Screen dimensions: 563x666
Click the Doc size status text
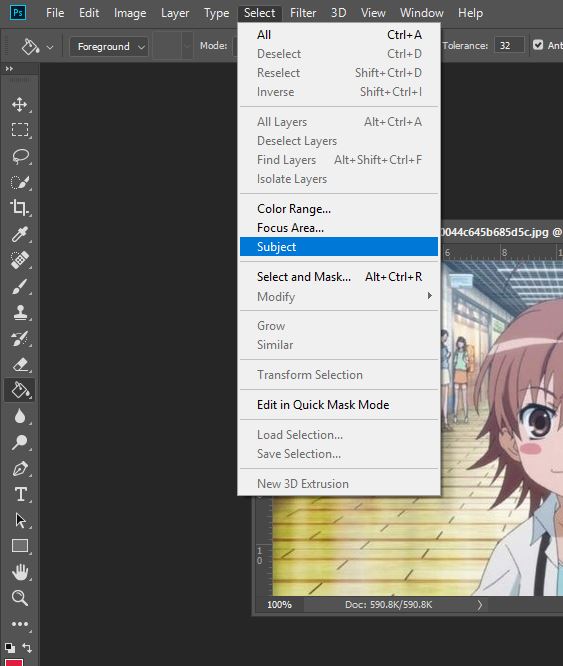[x=388, y=604]
